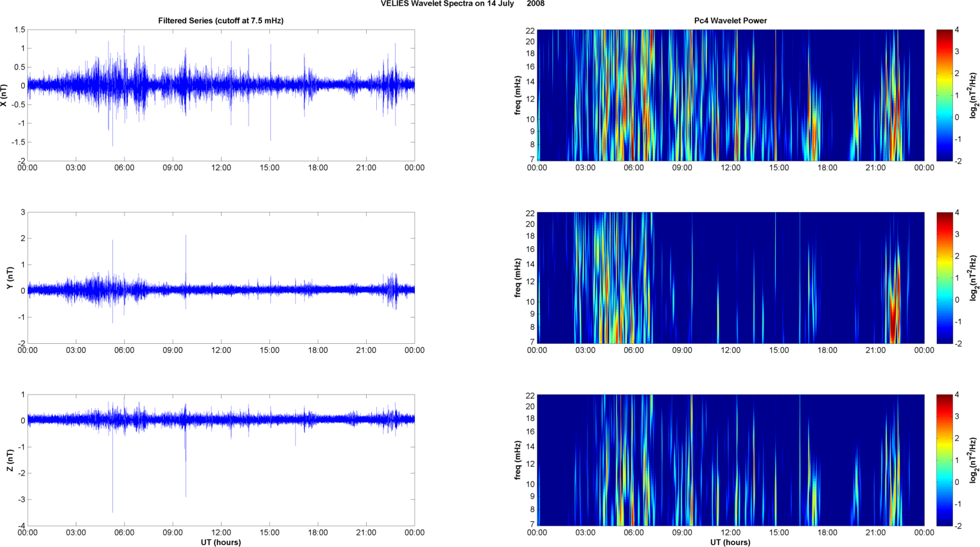The height and width of the screenshot is (547, 980).
Task: Click the "freq (mHz)" label of the bottom spectrogram
Action: pyautogui.click(x=518, y=460)
